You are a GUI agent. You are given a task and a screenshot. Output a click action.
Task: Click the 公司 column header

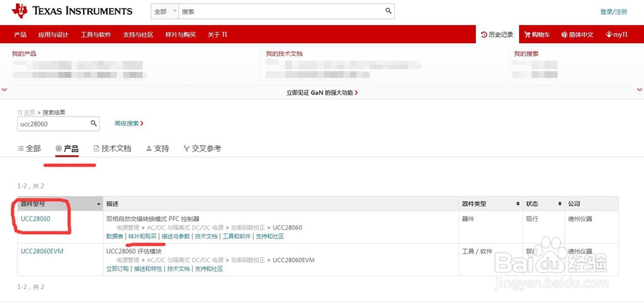[574, 204]
